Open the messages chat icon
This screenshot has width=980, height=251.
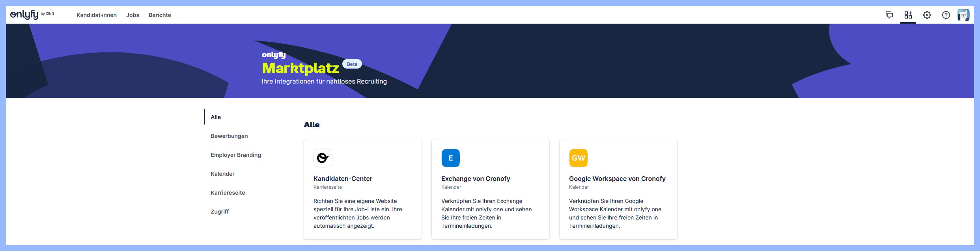tap(889, 15)
